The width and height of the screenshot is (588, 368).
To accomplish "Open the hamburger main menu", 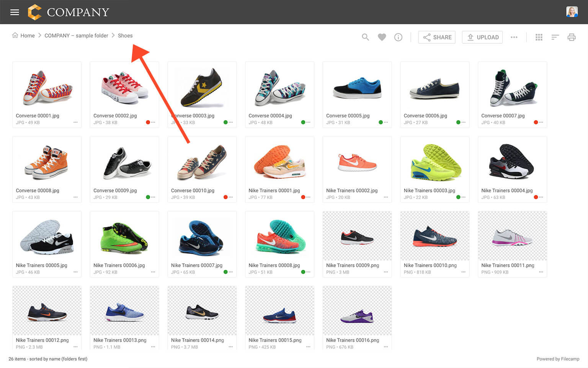I will (15, 12).
